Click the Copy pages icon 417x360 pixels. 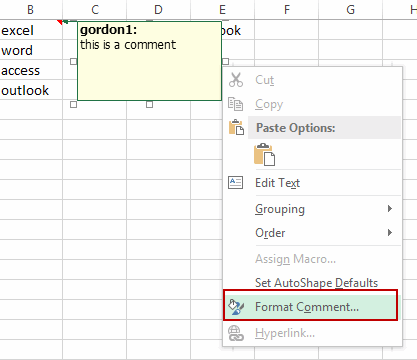[x=235, y=104]
